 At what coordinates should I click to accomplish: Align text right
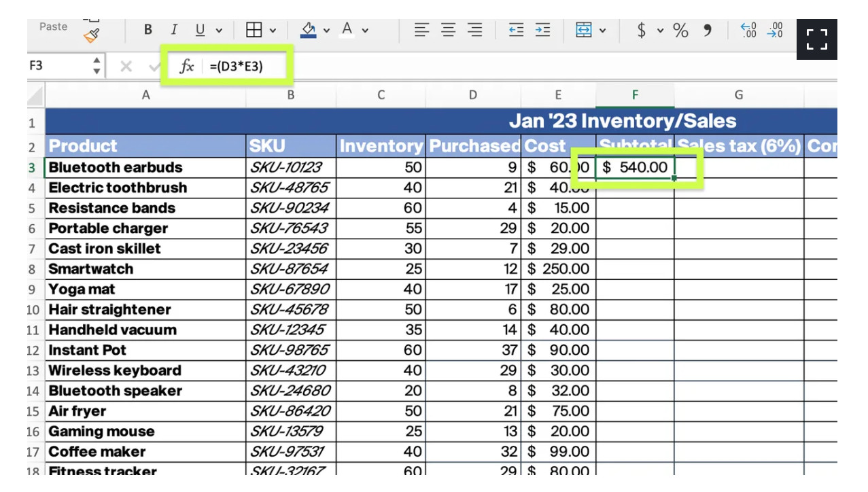pos(475,30)
